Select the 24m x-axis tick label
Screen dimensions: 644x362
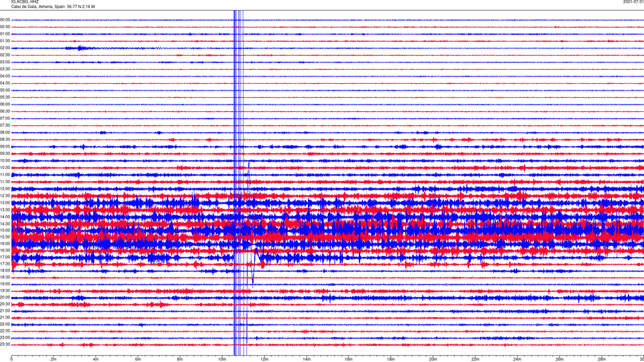pyautogui.click(x=517, y=359)
